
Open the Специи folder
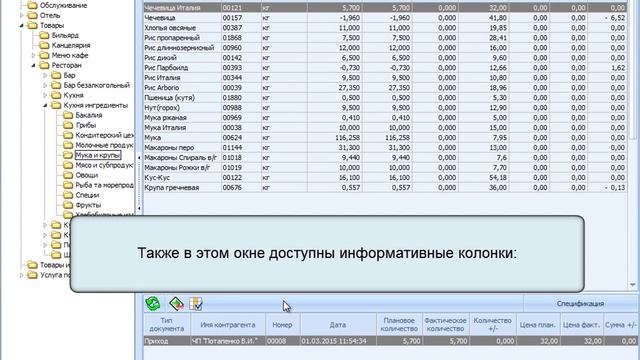pyautogui.click(x=87, y=195)
